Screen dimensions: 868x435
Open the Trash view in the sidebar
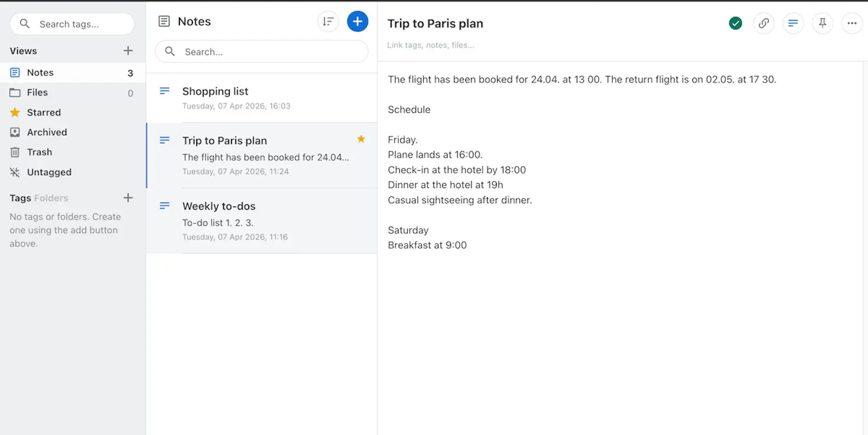tap(40, 152)
